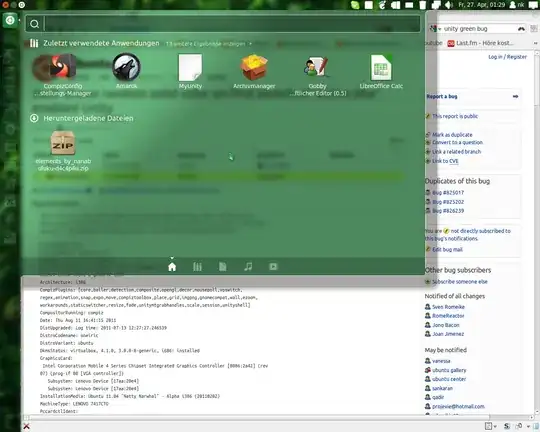Click the Mark as duplicate link
This screenshot has height=432, width=540.
[x=452, y=135]
